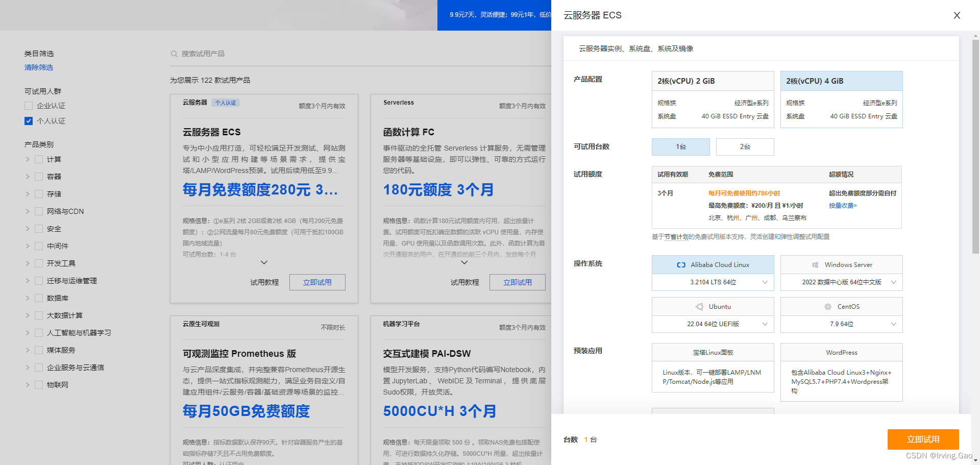Check the 计算 category checkbox

(39, 159)
